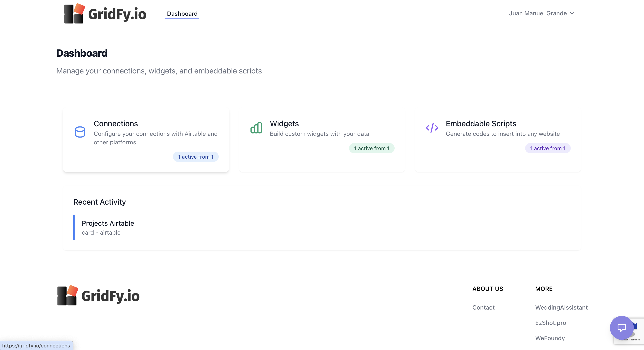Click the GridFy.io logo in header

click(105, 13)
